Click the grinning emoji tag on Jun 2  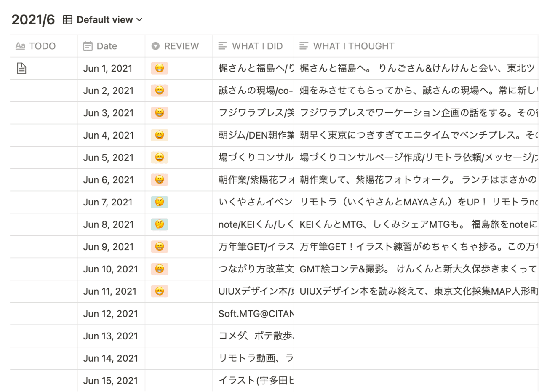pyautogui.click(x=159, y=91)
